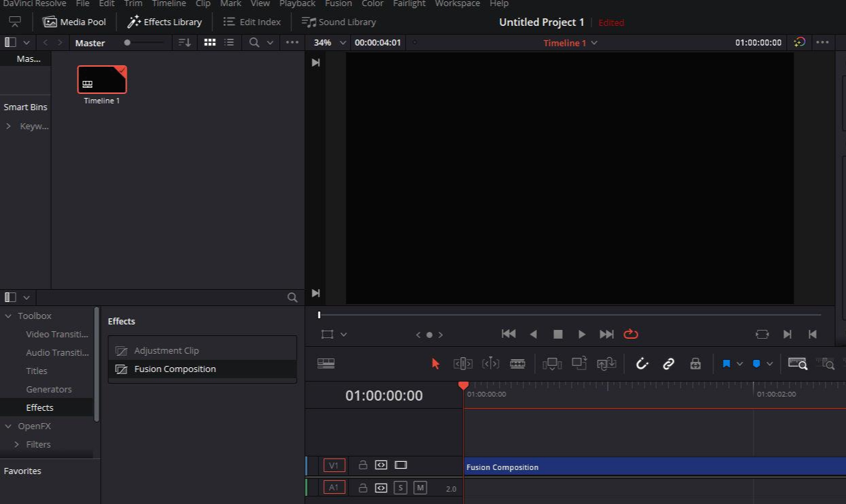Select the Dynamic Trim Mode tool
The image size is (846, 504).
(490, 364)
